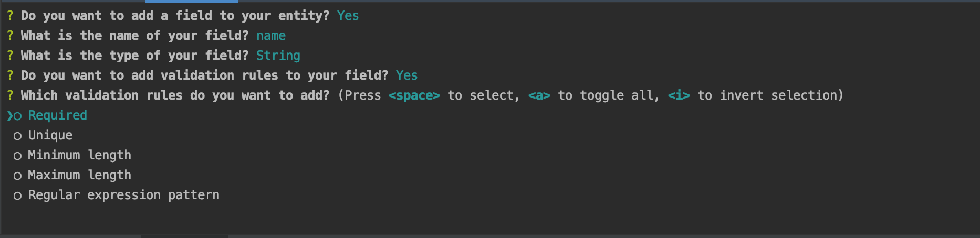This screenshot has height=238, width=980.
Task: Toggle the Regular expression pattern circle
Action: pos(17,196)
